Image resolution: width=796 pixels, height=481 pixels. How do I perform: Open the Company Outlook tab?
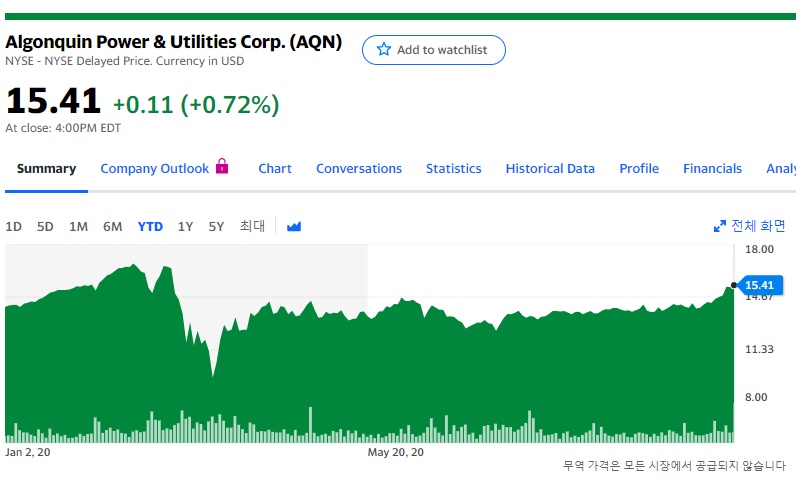click(x=154, y=169)
